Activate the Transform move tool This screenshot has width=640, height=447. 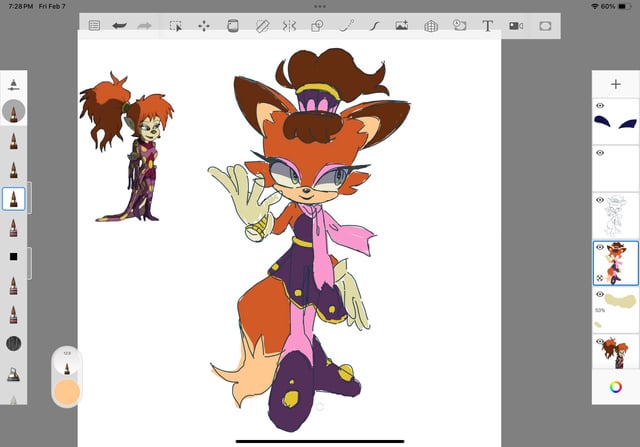pos(204,26)
